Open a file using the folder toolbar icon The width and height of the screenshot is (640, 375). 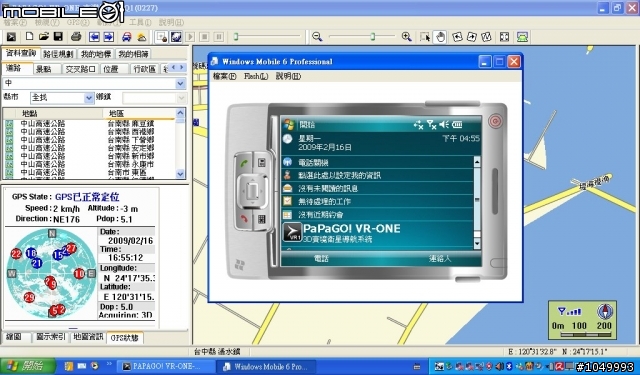[x=44, y=37]
